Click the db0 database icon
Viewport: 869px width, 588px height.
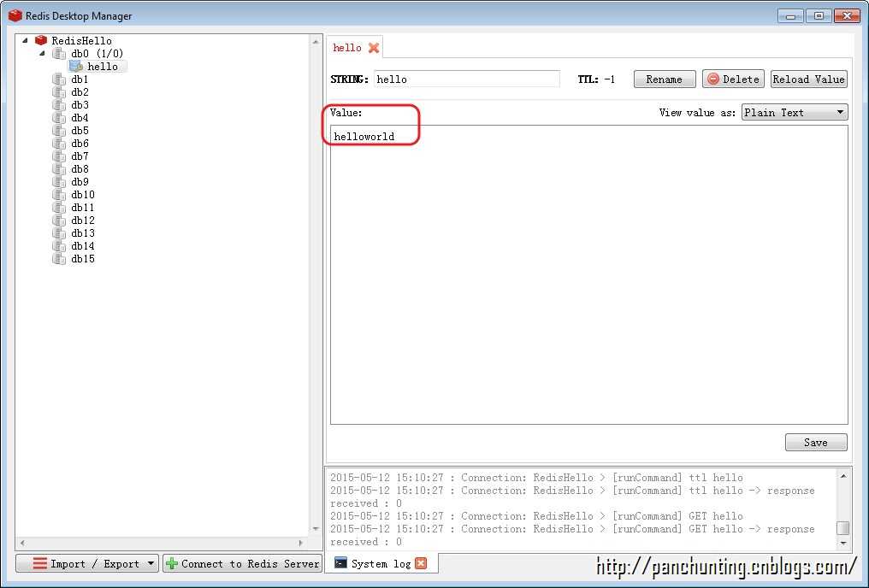coord(59,54)
